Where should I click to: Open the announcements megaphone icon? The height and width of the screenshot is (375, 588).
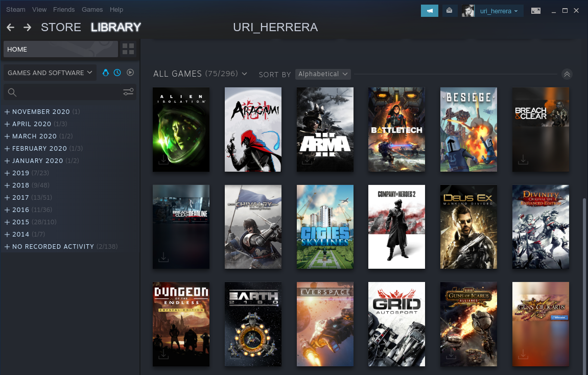(x=429, y=11)
